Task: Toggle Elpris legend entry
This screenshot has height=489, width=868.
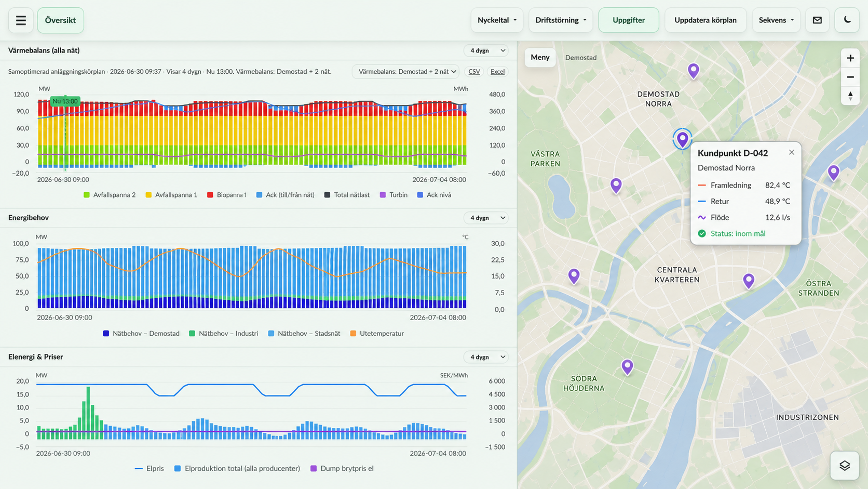Action: click(x=149, y=469)
